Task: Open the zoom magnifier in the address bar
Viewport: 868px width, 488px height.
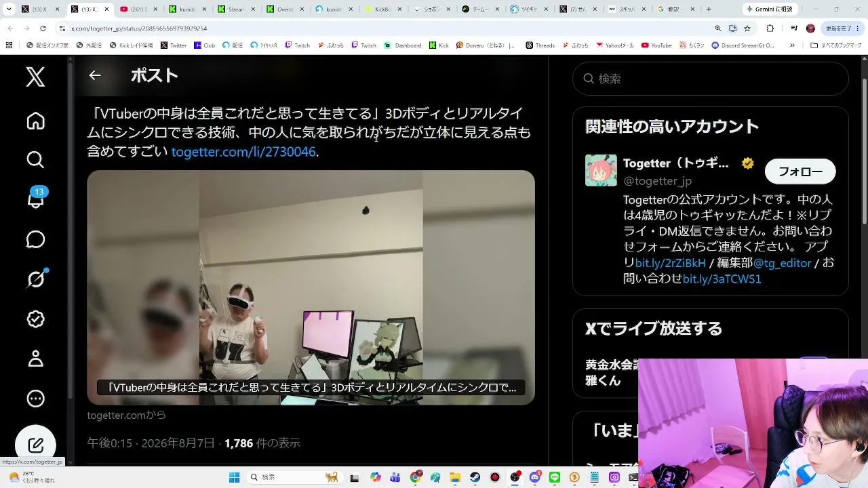Action: 718,28
